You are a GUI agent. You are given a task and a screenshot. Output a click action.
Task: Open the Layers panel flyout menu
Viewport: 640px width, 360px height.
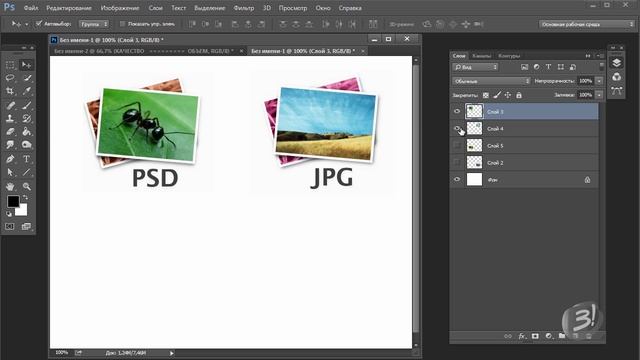click(x=600, y=56)
